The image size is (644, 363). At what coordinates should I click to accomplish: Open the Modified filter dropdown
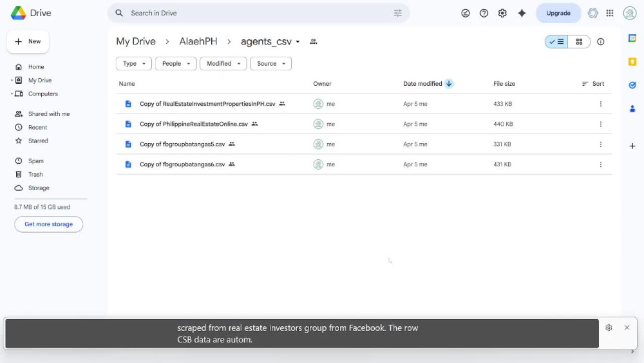click(223, 64)
